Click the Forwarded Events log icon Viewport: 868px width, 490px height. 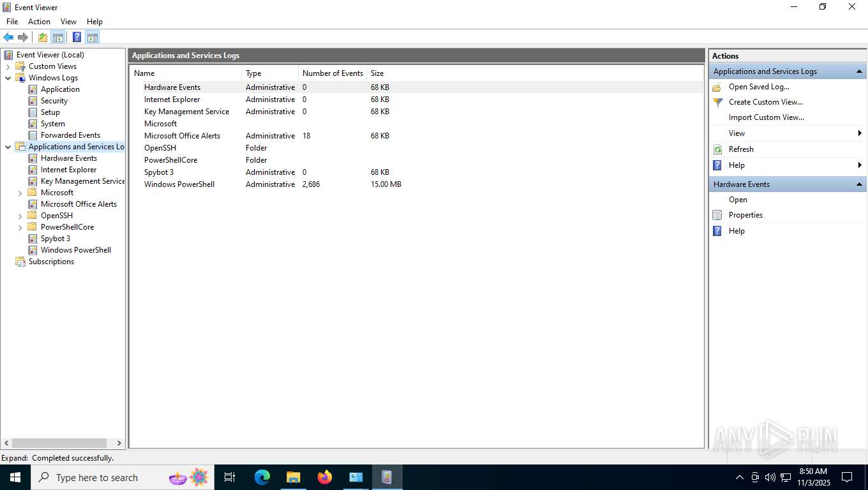pyautogui.click(x=33, y=135)
